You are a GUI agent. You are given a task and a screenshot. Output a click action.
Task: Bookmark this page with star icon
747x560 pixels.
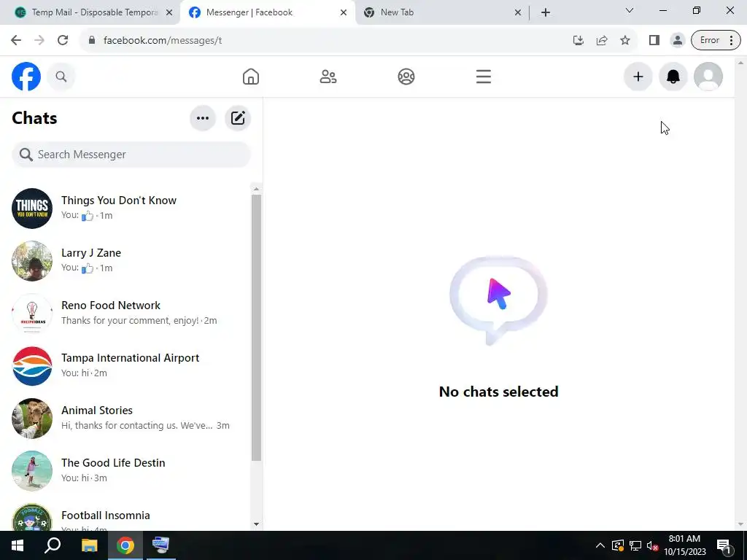625,41
